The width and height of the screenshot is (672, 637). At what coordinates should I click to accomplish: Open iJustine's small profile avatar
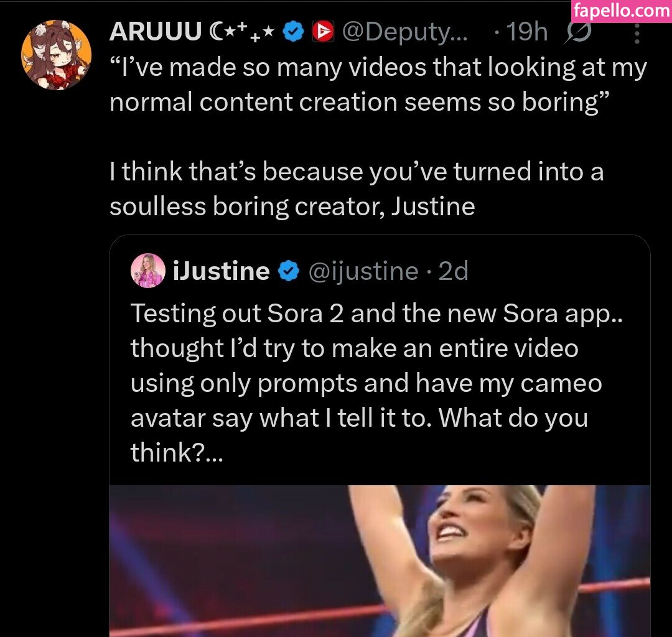pyautogui.click(x=148, y=271)
